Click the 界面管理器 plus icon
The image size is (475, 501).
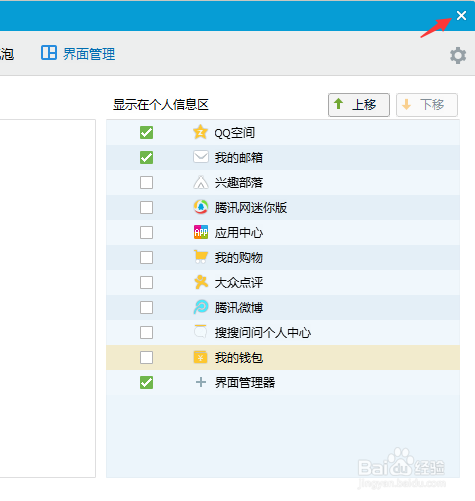(x=201, y=382)
